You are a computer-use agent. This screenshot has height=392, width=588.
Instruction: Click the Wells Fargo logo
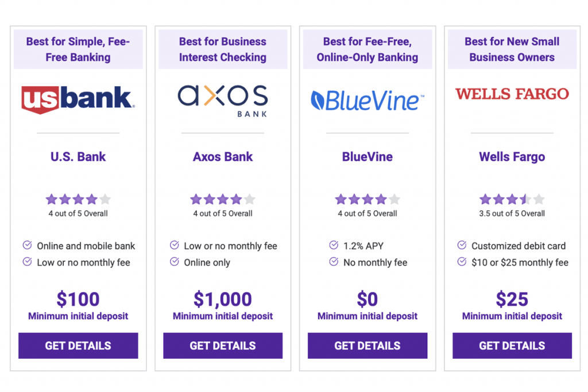(x=512, y=94)
